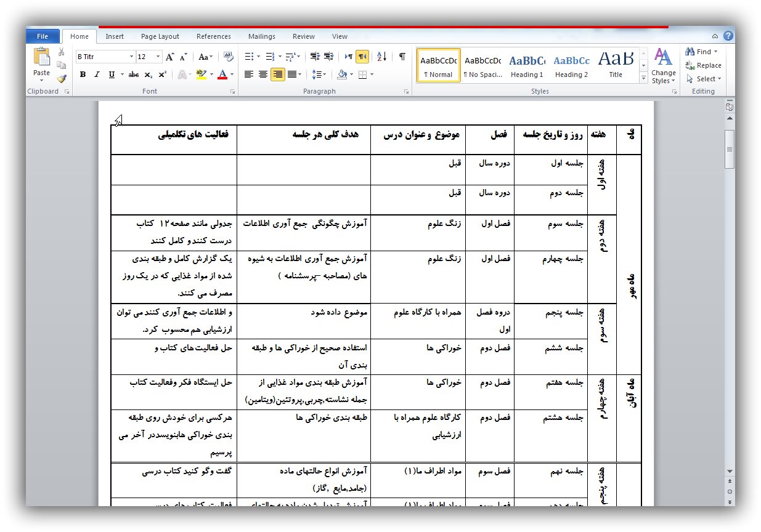This screenshot has height=532, width=761.
Task: Expand the styles gallery More arrow
Action: [x=644, y=78]
